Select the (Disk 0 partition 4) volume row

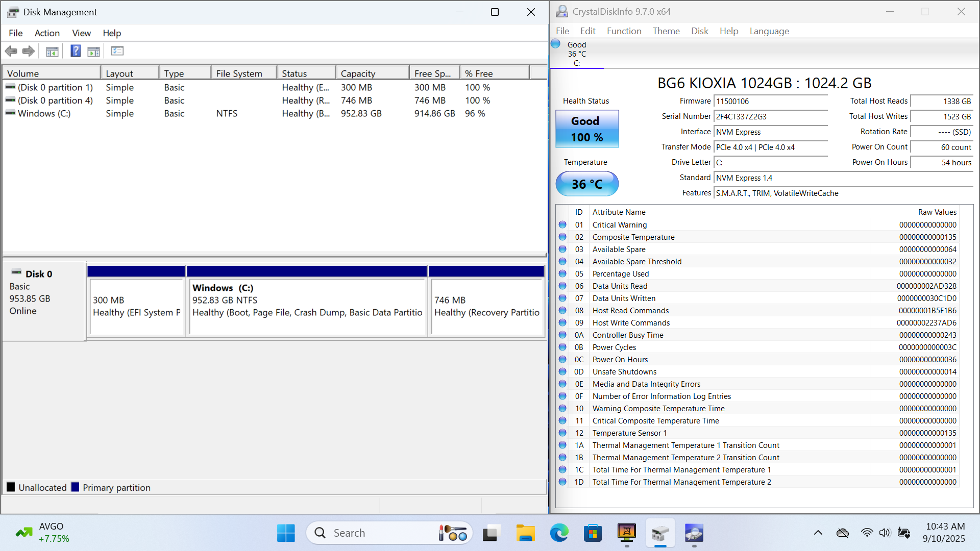pyautogui.click(x=275, y=101)
